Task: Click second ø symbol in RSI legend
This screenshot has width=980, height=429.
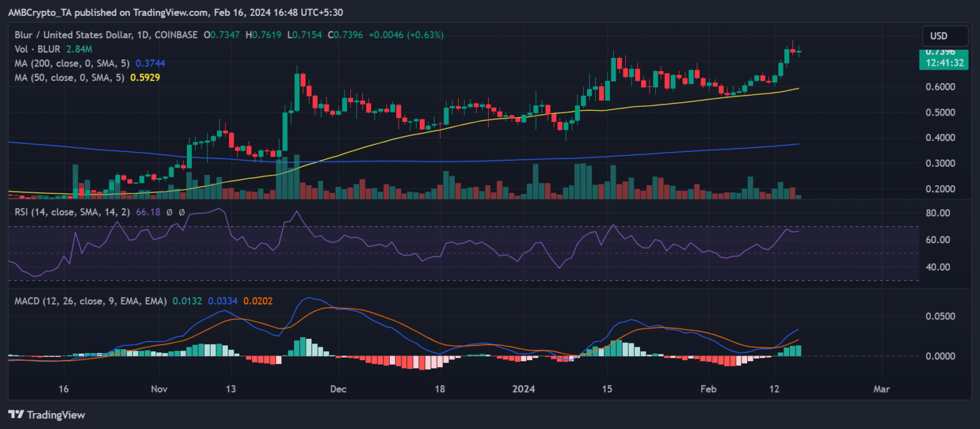Action: click(x=181, y=212)
